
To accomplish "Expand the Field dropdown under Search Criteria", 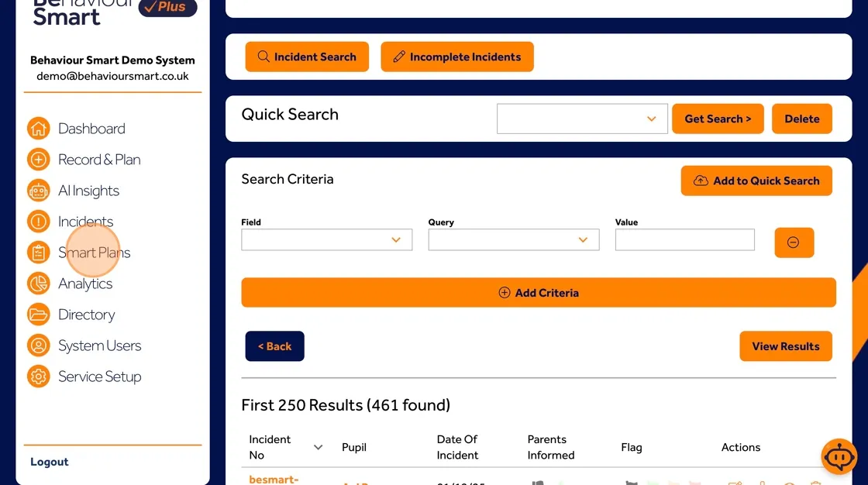I will click(326, 239).
